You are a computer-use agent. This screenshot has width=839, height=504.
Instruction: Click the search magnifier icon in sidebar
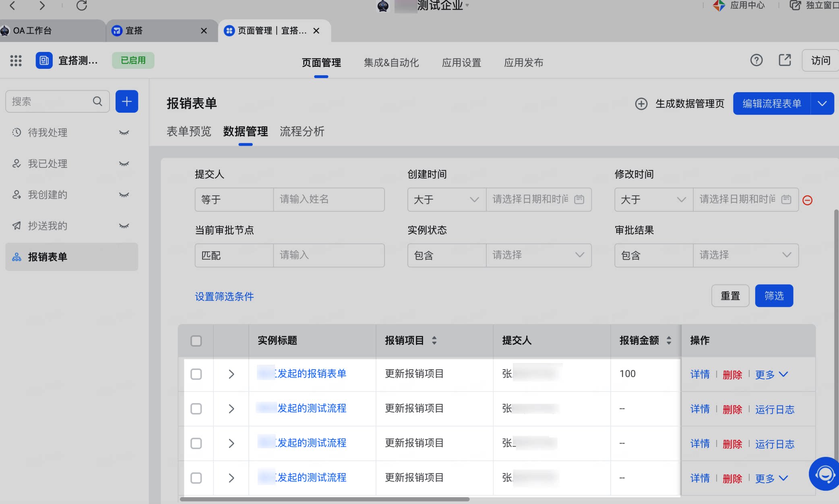coord(97,101)
